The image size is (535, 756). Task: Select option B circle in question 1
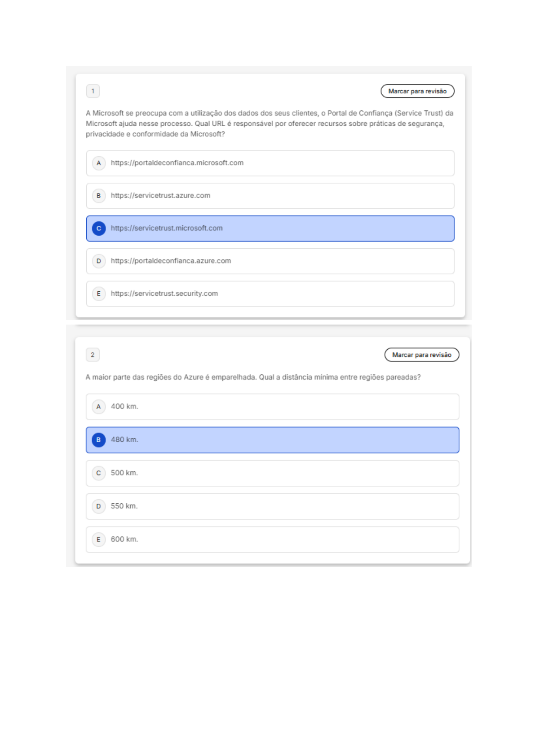click(x=99, y=196)
